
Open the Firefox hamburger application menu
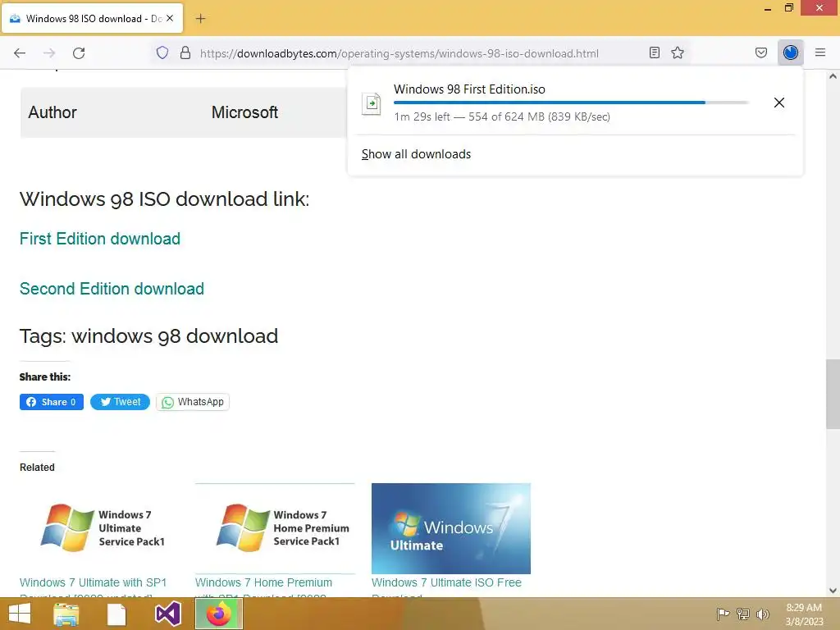coord(820,52)
